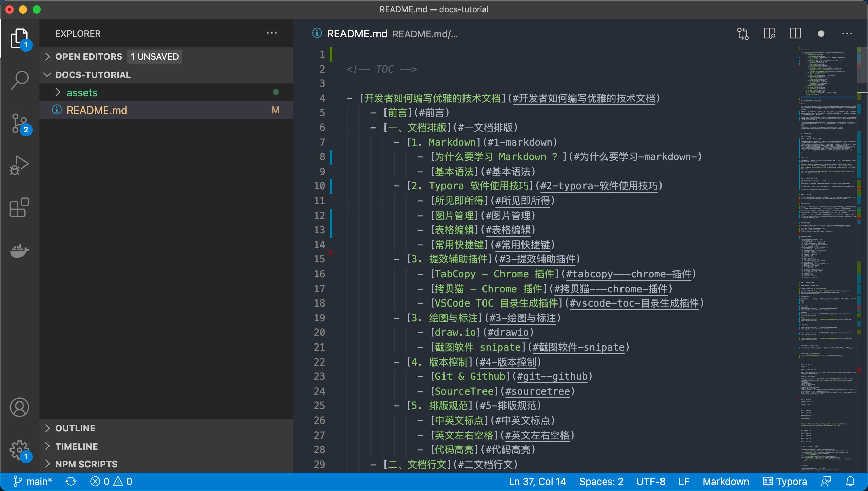
Task: Open the Manage gear icon
Action: (x=20, y=450)
